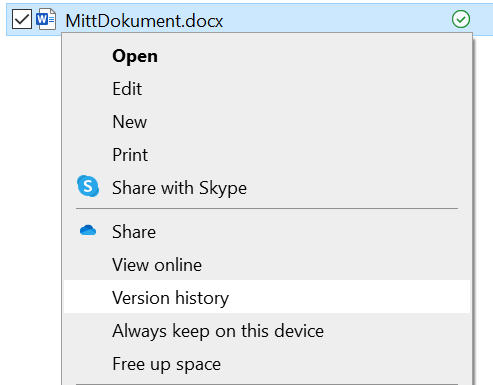Click the Skype logo icon
This screenshot has width=493, height=385.
click(x=88, y=186)
